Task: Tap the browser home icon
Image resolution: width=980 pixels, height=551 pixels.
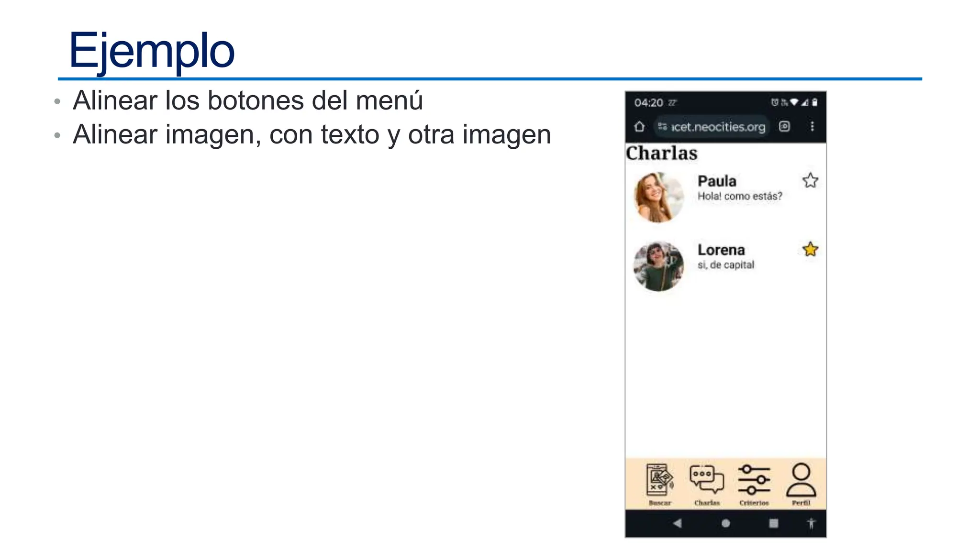Action: click(x=639, y=127)
